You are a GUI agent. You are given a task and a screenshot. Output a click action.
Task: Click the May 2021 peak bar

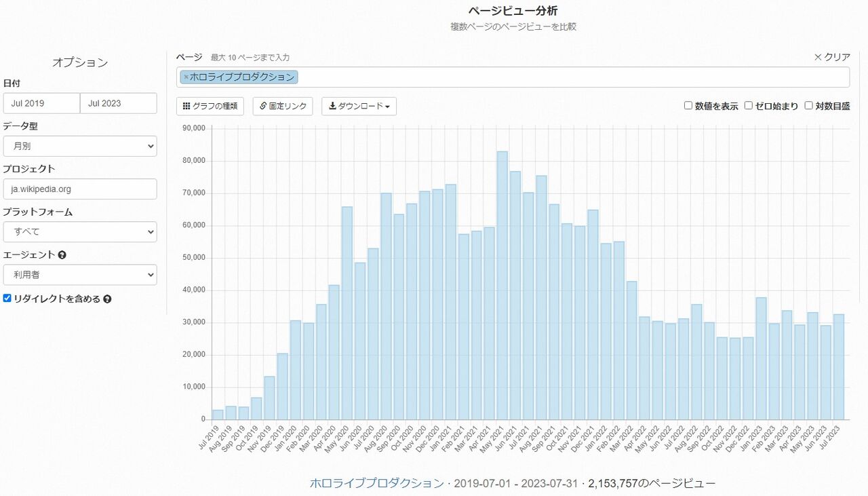click(502, 285)
